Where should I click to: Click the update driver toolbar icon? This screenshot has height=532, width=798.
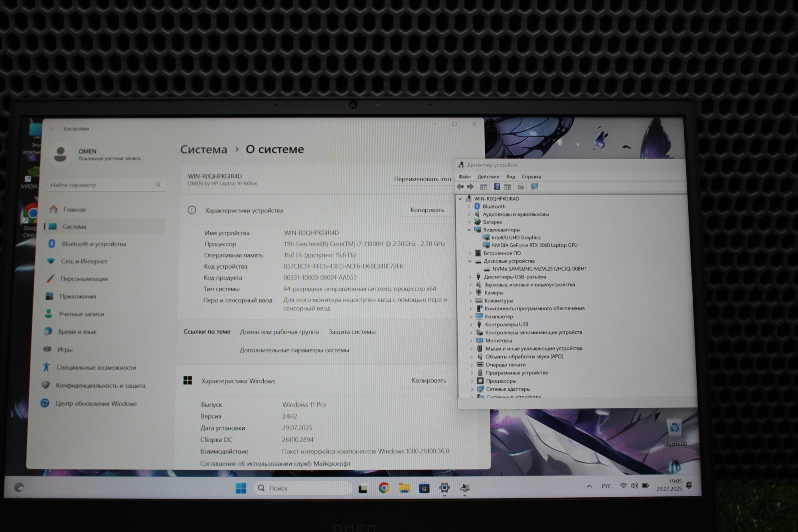[x=520, y=186]
